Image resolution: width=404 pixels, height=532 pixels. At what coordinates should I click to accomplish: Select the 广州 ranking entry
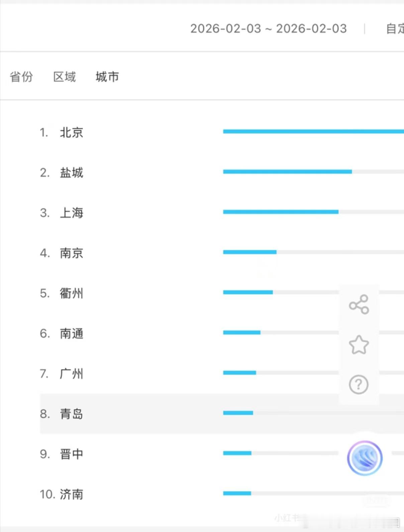click(71, 374)
